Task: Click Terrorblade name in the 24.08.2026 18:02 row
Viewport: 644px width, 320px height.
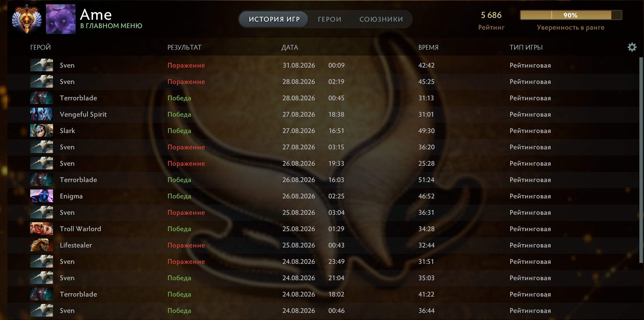Action: tap(78, 294)
